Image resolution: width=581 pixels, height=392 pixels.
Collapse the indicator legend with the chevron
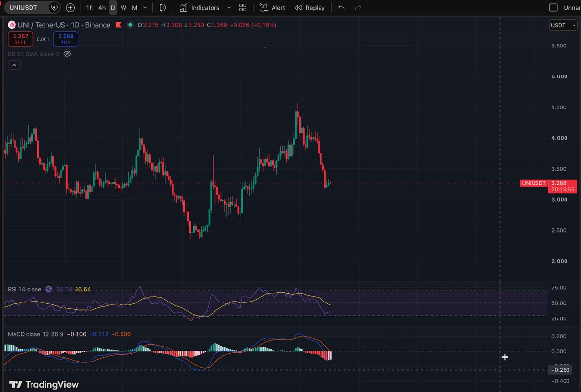pos(14,65)
